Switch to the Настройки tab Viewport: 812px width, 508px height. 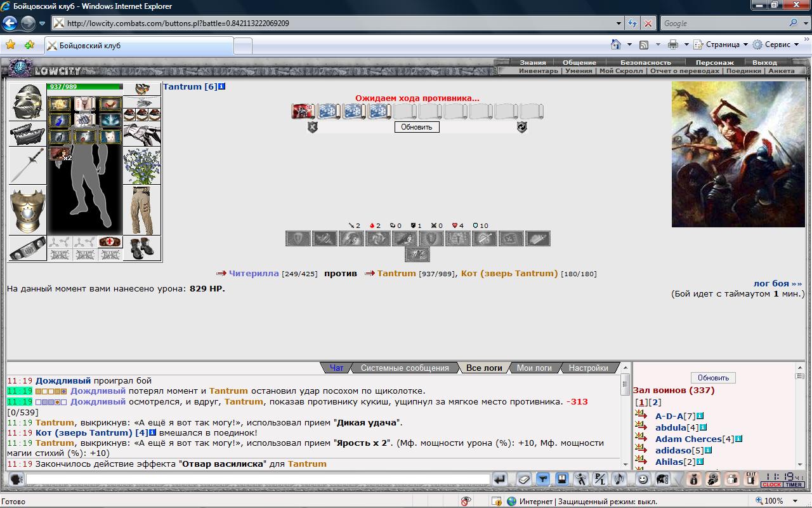[588, 368]
